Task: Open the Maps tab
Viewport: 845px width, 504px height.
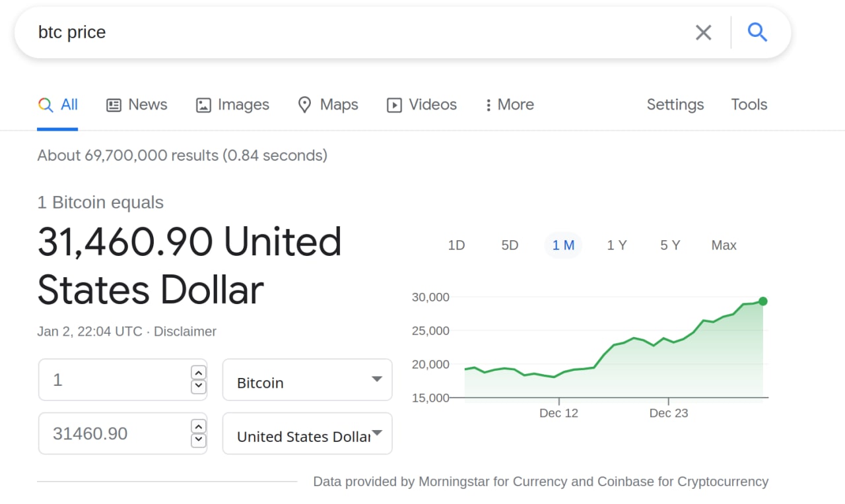Action: tap(327, 105)
